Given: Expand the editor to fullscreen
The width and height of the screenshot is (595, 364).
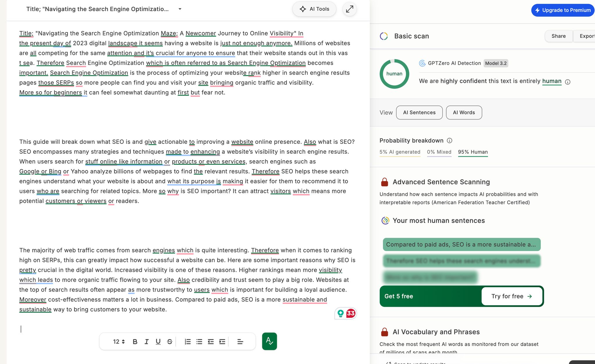Looking at the screenshot, I should tap(350, 9).
